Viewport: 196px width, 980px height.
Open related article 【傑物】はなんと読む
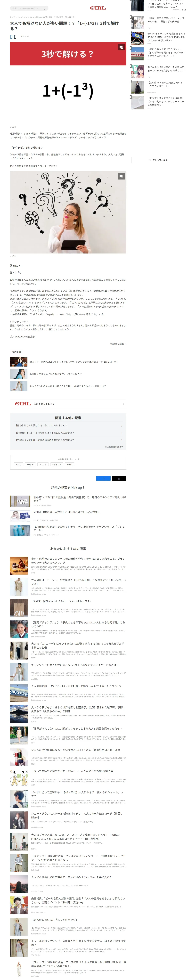coord(68,425)
